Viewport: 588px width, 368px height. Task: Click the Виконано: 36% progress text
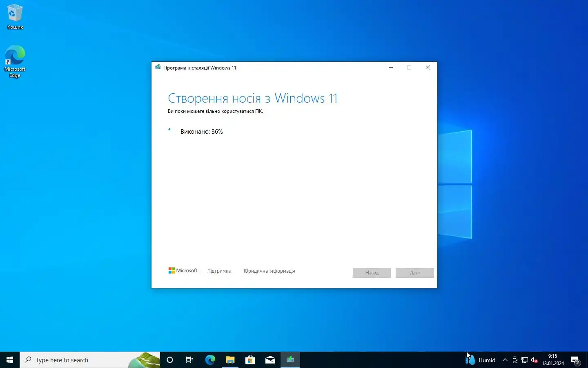tap(202, 132)
